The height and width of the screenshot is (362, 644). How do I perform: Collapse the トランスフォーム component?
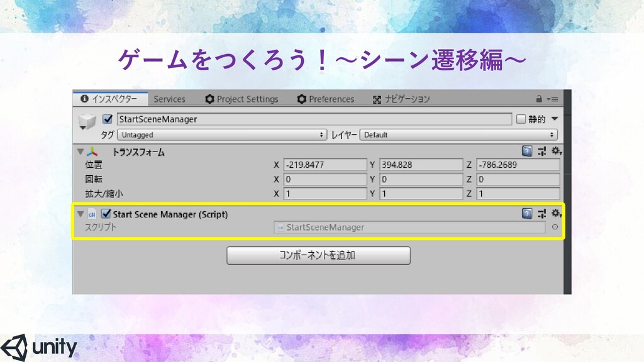pyautogui.click(x=80, y=152)
